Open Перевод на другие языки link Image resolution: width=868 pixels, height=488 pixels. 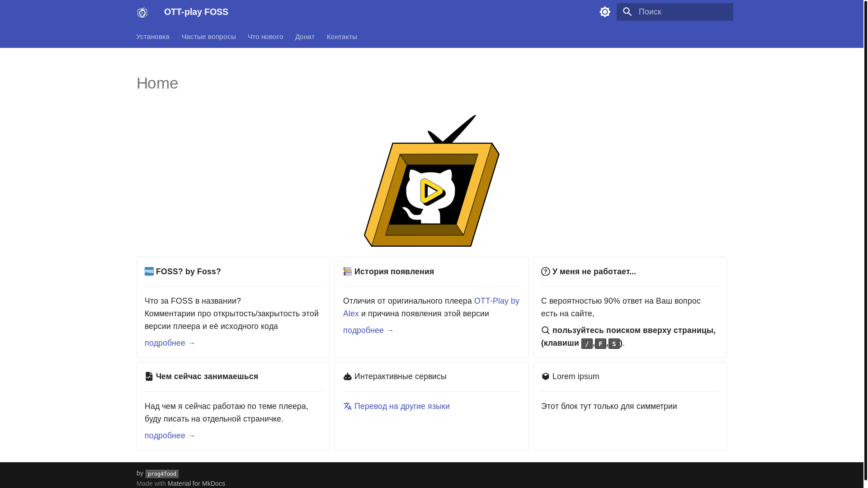[x=402, y=406]
